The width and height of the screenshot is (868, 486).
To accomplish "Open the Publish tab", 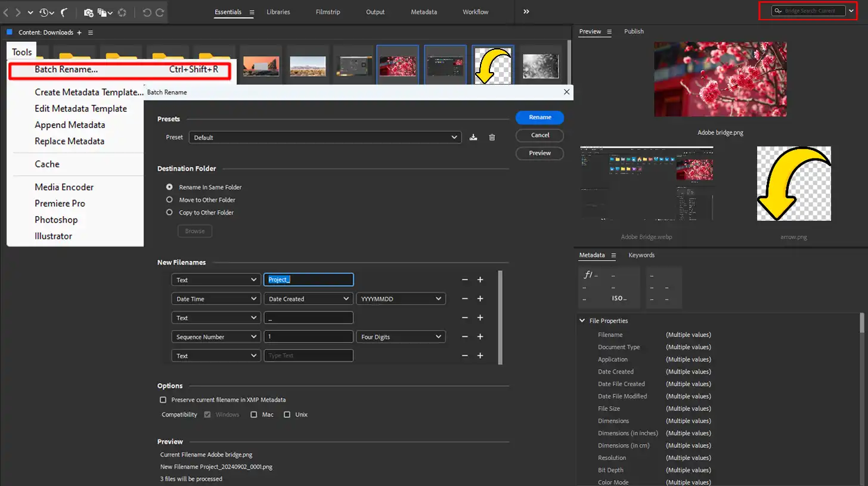I will (x=634, y=32).
